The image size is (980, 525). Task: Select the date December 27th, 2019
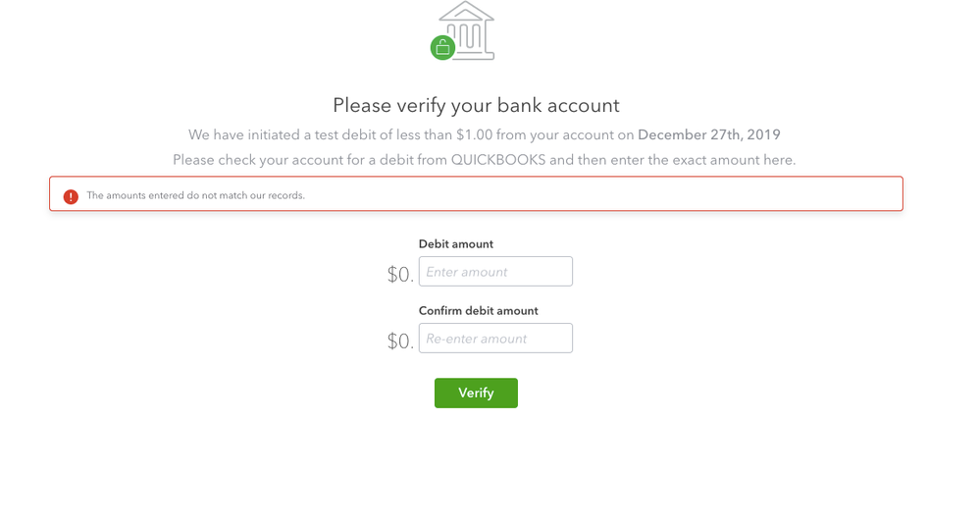tap(709, 134)
